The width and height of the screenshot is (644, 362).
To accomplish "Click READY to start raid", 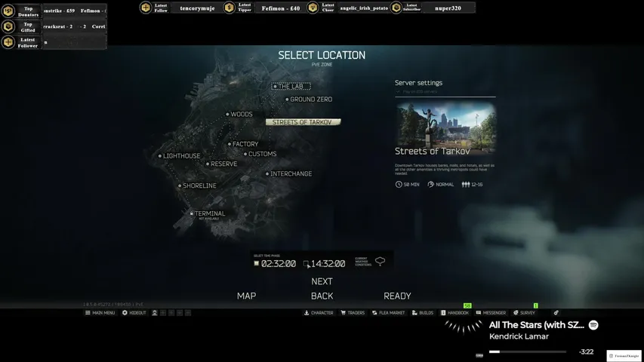I will [397, 296].
